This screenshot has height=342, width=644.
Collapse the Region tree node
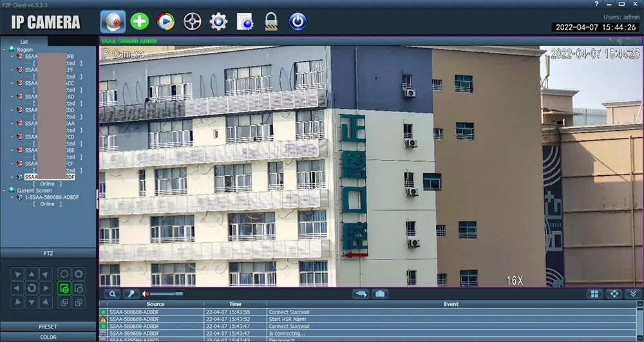click(4, 50)
